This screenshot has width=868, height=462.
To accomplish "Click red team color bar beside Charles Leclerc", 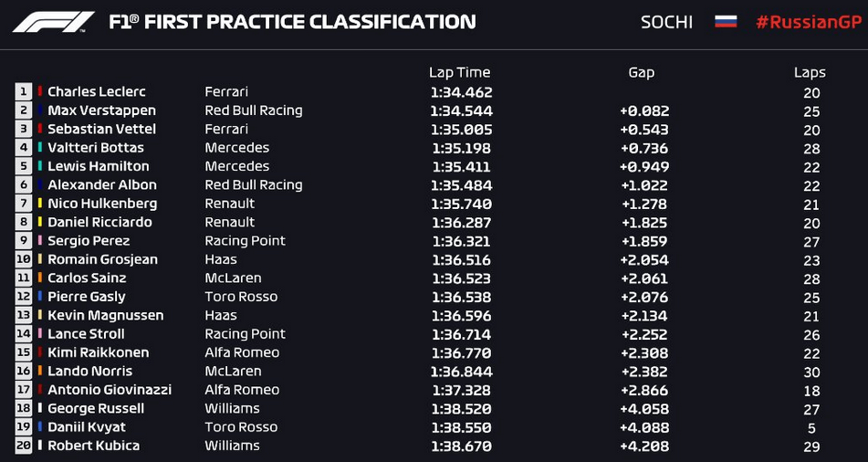I will 40,91.
